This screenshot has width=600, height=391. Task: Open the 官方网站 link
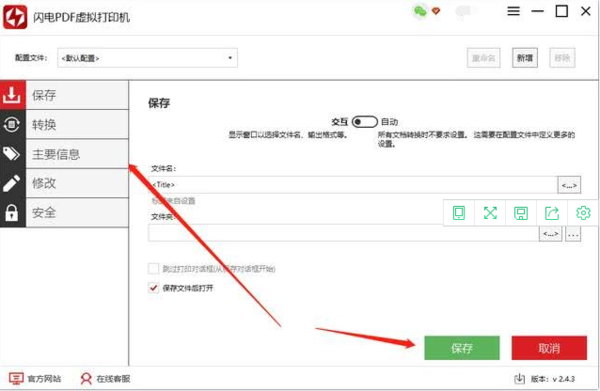pos(44,379)
